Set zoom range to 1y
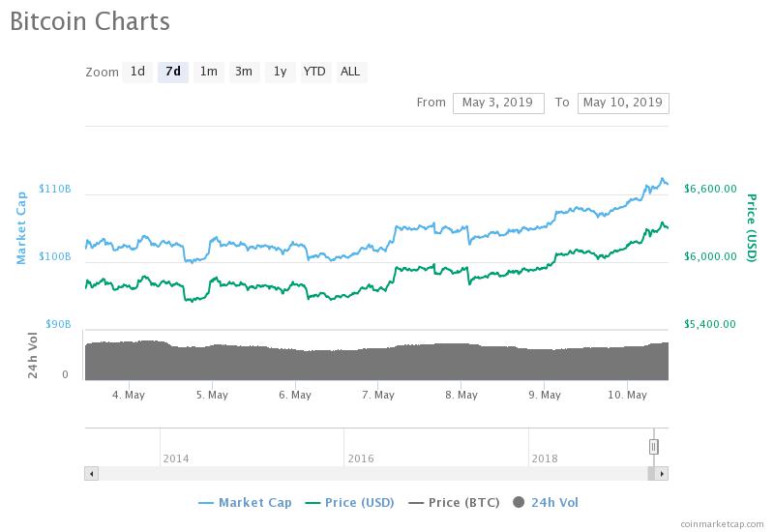The width and height of the screenshot is (774, 532). point(280,72)
